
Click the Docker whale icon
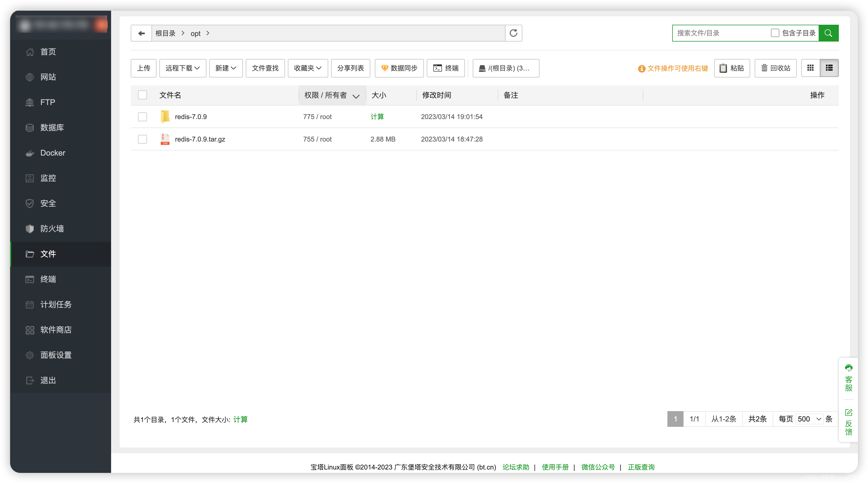(30, 153)
